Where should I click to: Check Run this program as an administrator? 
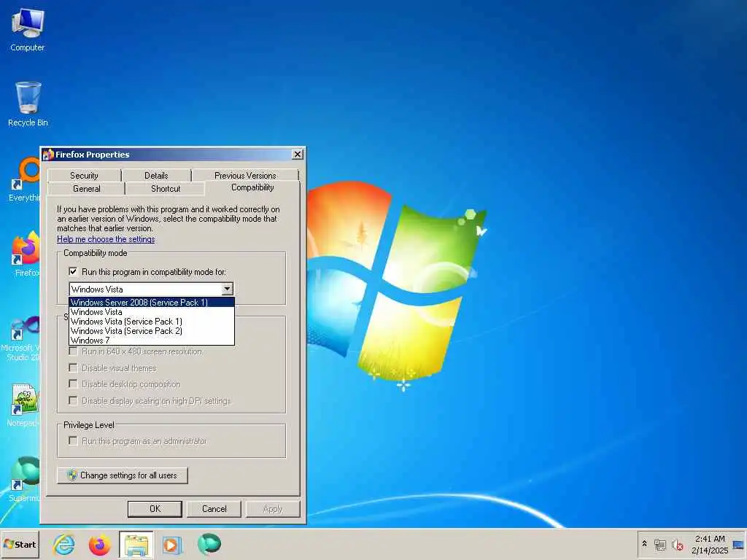point(73,440)
